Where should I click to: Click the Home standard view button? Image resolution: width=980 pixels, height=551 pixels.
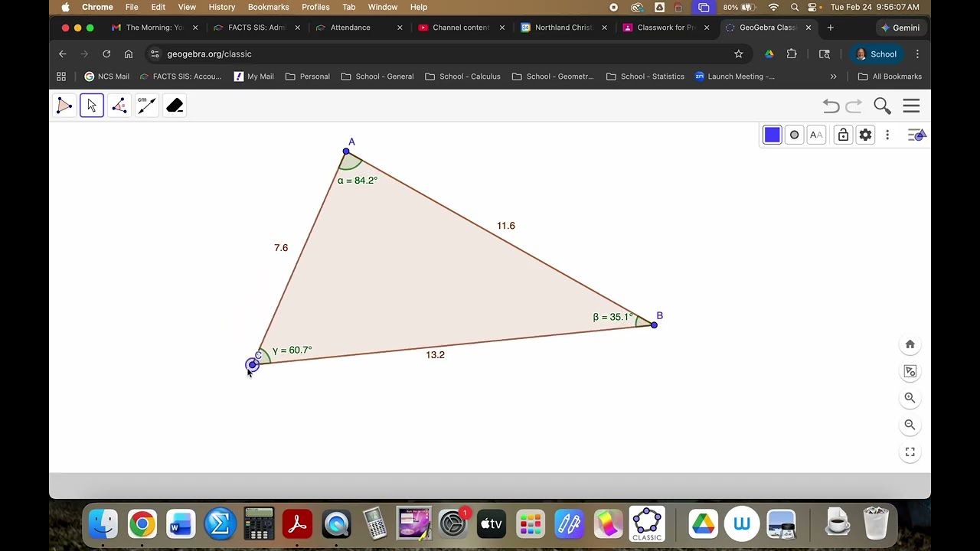pos(910,344)
